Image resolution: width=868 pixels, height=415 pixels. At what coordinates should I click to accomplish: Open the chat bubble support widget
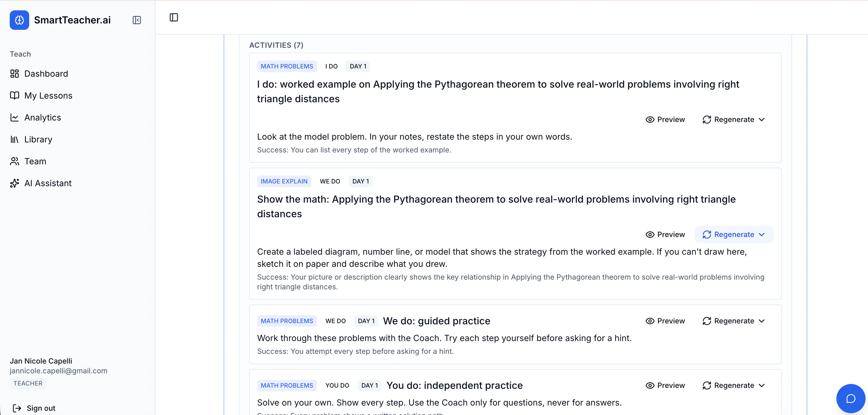coord(851,399)
